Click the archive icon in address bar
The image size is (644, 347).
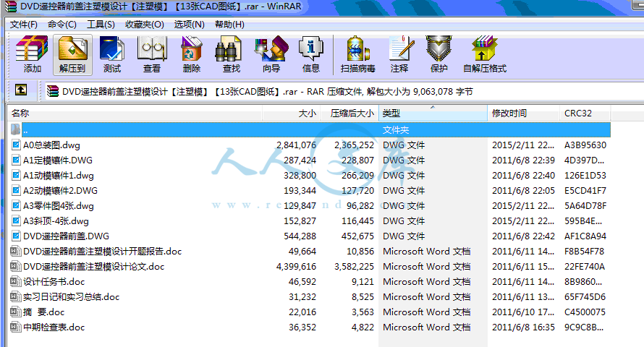coord(53,91)
